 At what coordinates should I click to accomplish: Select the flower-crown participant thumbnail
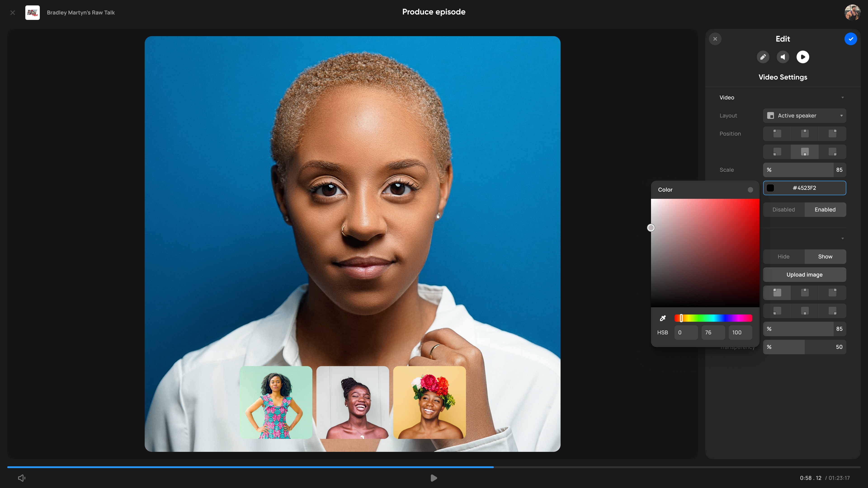[429, 402]
